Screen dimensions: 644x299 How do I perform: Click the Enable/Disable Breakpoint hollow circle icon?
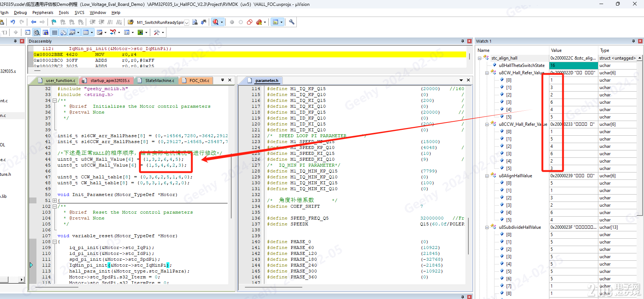click(x=241, y=22)
